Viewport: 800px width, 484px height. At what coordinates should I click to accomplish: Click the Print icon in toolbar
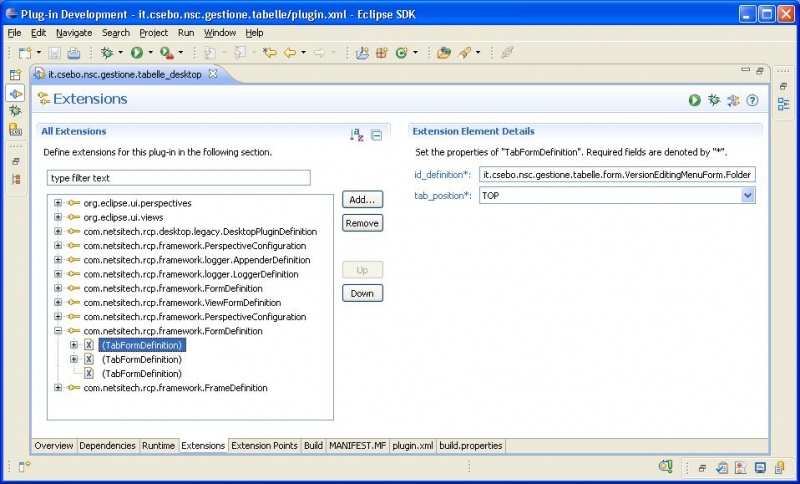click(74, 53)
